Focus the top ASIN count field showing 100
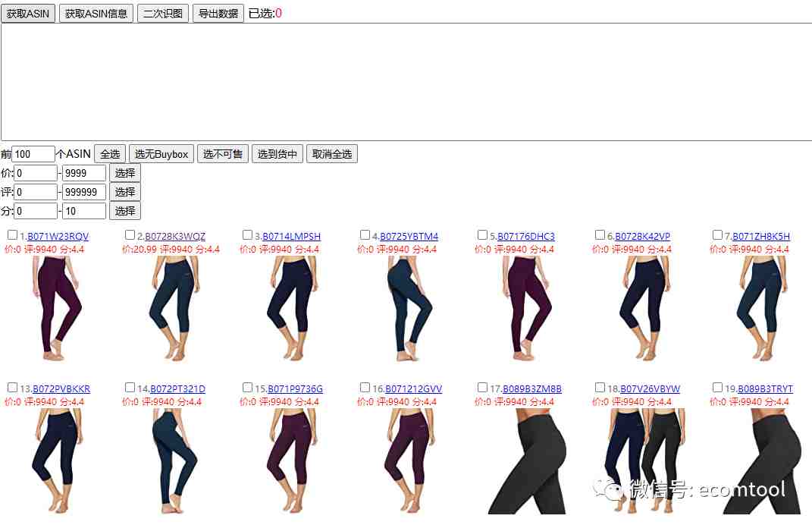Image resolution: width=812 pixels, height=525 pixels. click(33, 154)
